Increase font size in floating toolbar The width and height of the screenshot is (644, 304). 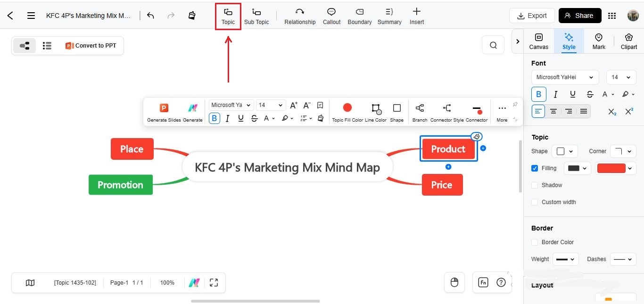click(293, 105)
